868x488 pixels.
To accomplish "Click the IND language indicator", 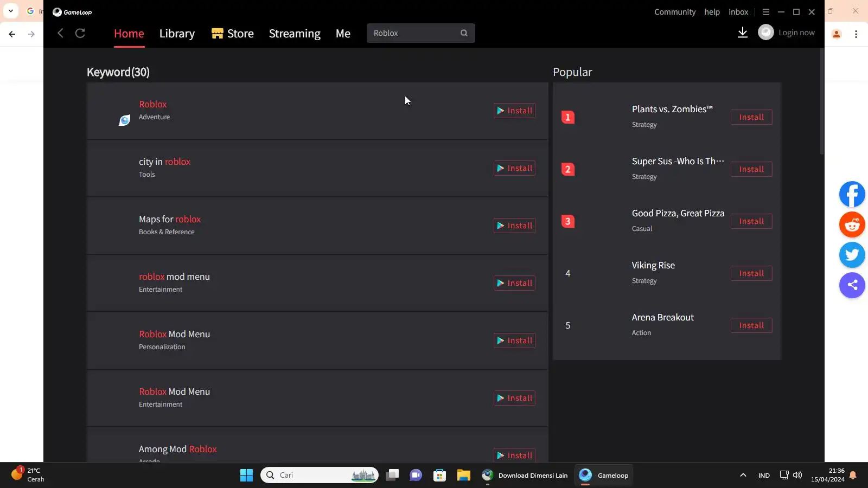I will click(764, 476).
